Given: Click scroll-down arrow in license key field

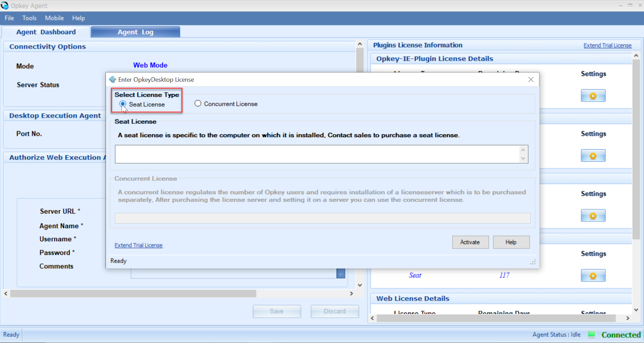Looking at the screenshot, I should click(x=523, y=158).
